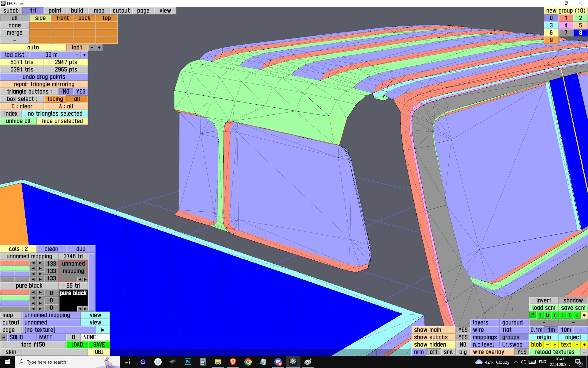This screenshot has height=368, width=588.
Task: Click the black dot view button
Action: [584, 315]
